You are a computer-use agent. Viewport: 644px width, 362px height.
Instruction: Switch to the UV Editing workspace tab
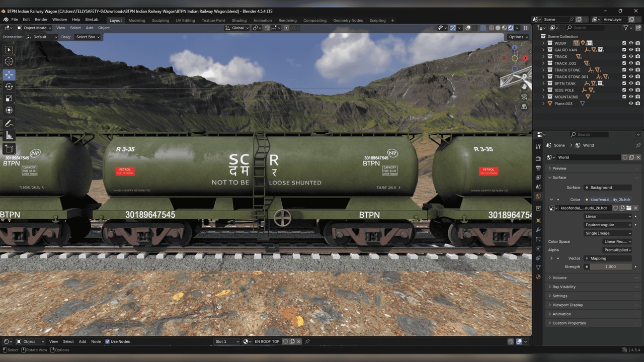click(185, 21)
